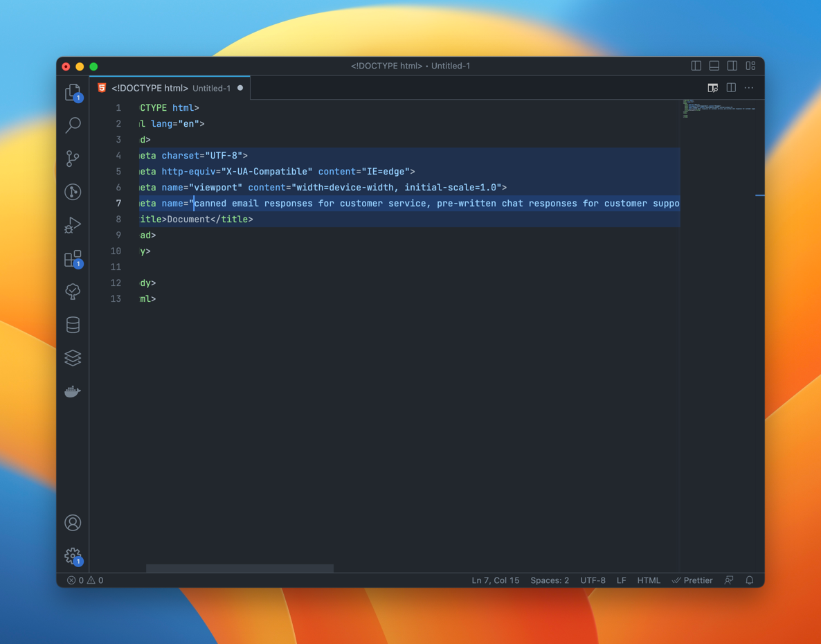Split the editor to the right
This screenshot has height=644, width=821.
(x=731, y=88)
